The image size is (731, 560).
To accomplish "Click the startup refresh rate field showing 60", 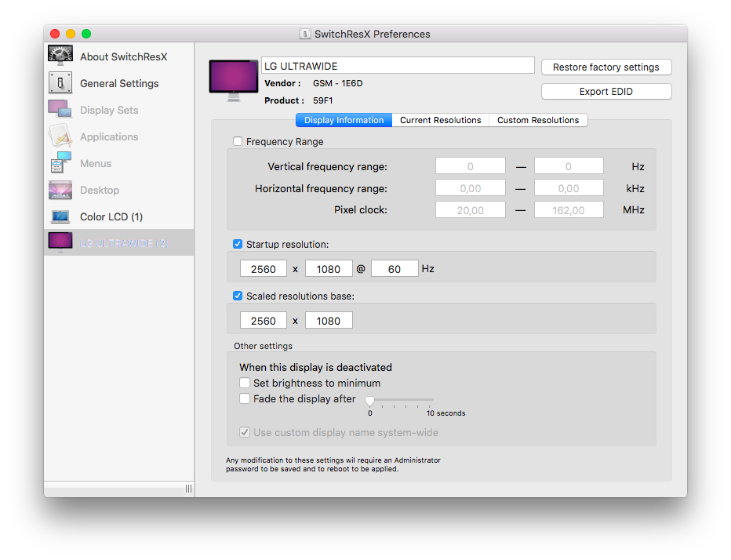I will [394, 269].
